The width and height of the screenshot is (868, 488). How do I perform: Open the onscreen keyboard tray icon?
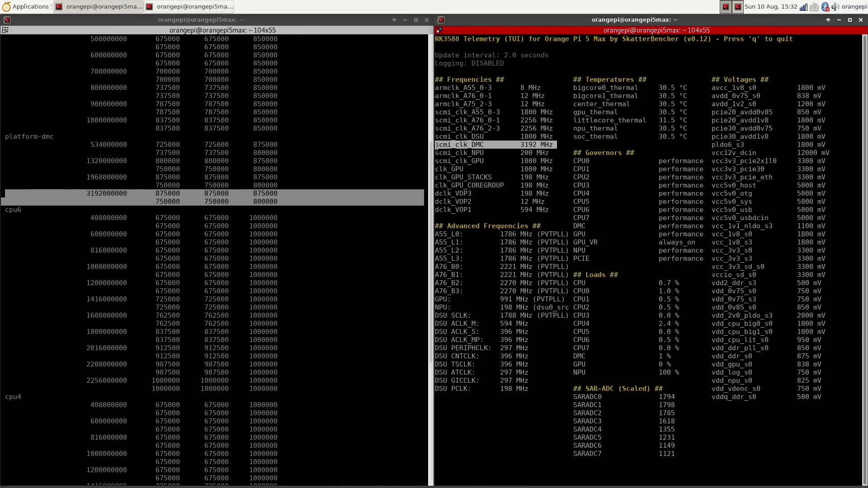tap(814, 6)
